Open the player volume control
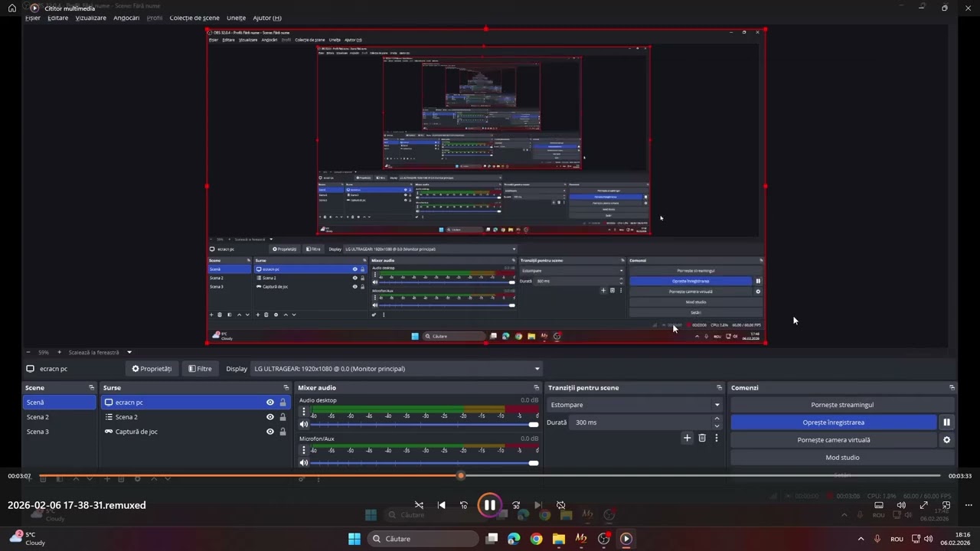The image size is (980, 551). pos(901,505)
